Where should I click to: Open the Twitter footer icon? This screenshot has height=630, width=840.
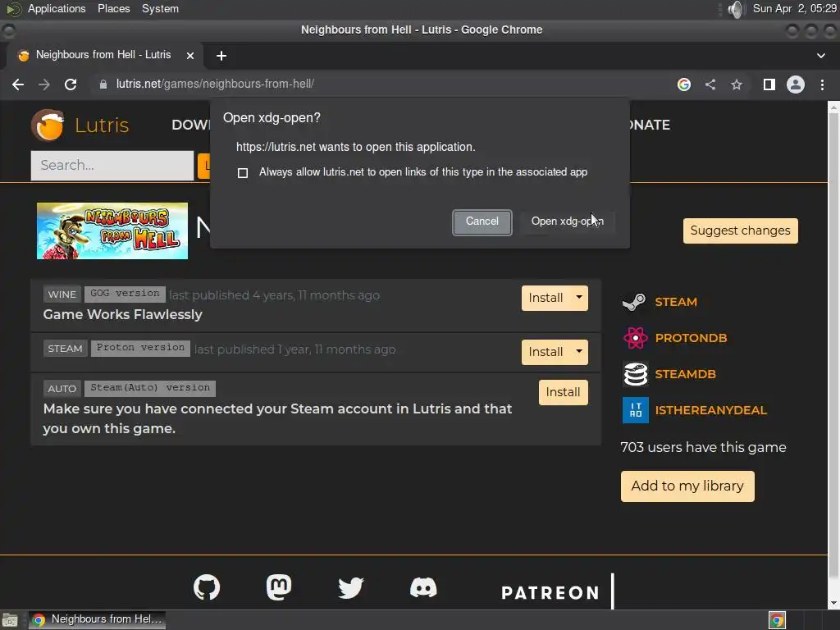click(351, 587)
